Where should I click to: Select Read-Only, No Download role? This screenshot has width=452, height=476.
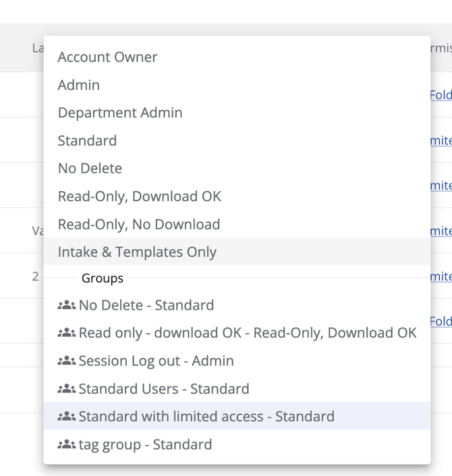pos(139,224)
